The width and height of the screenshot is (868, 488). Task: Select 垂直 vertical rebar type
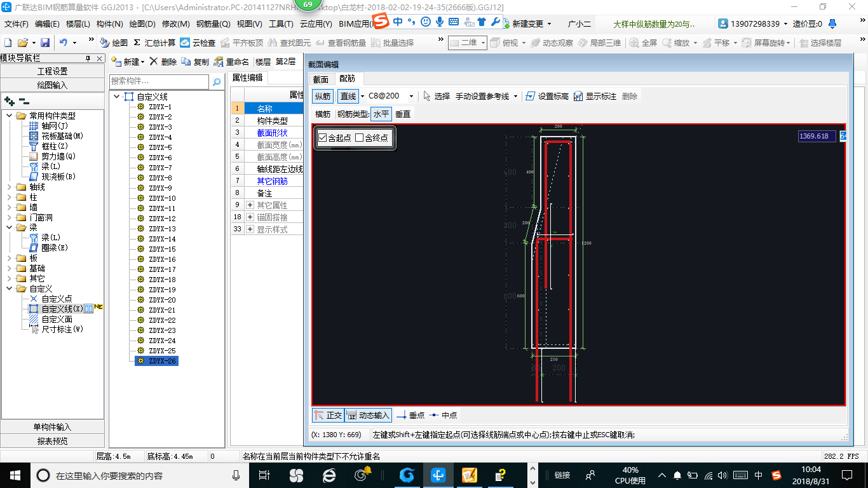coord(403,114)
